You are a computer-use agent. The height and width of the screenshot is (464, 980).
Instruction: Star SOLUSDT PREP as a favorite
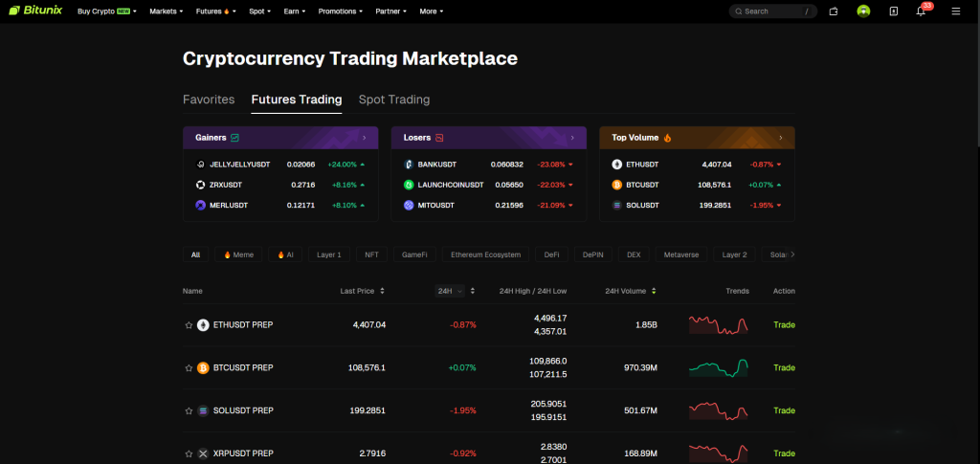pyautogui.click(x=189, y=410)
